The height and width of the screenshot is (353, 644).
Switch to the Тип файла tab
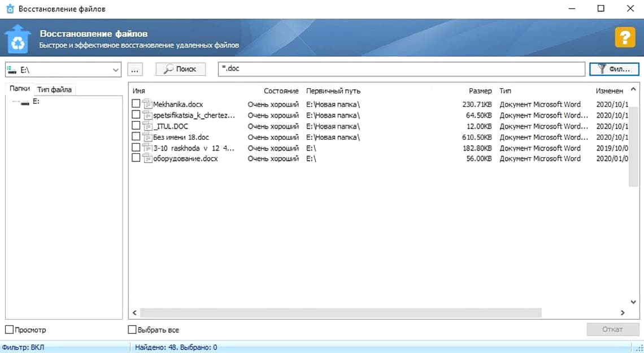[x=54, y=89]
